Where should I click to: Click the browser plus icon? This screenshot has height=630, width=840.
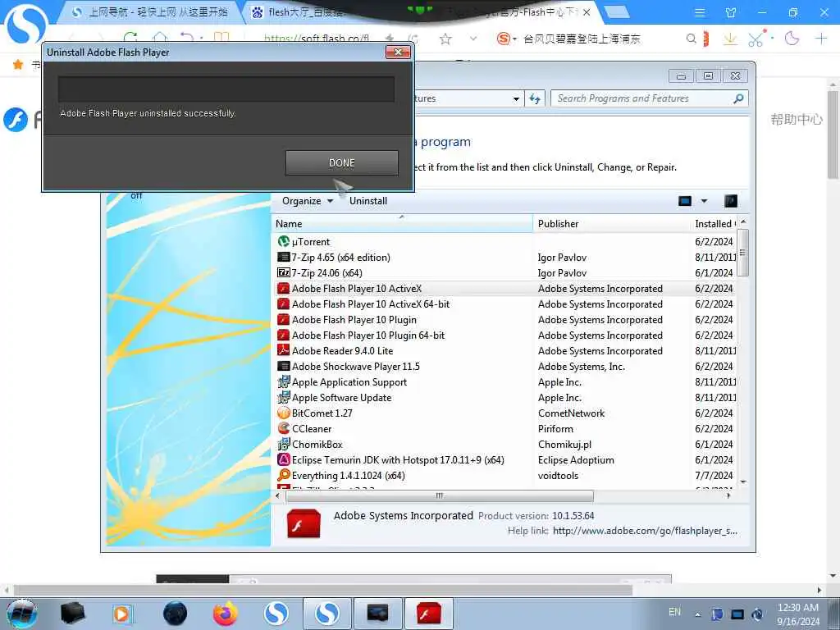[x=820, y=39]
